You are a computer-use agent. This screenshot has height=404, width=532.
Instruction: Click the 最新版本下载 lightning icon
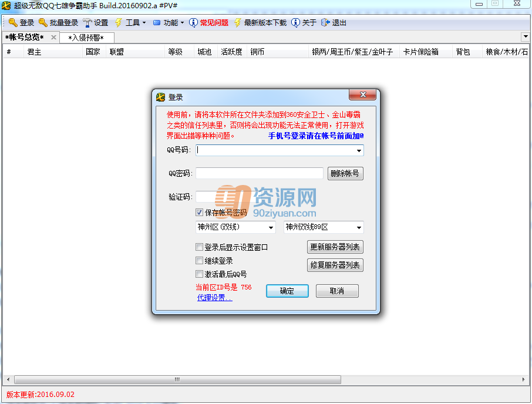[237, 23]
